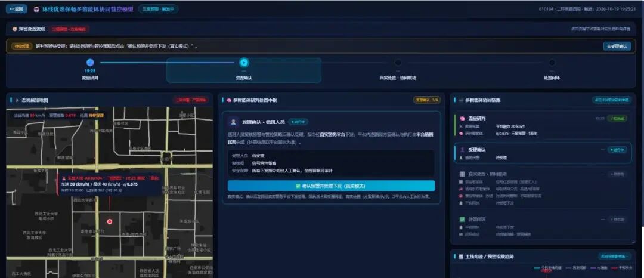Click the red 三级预警 tag beside 预警处置流程

pyautogui.click(x=69, y=29)
